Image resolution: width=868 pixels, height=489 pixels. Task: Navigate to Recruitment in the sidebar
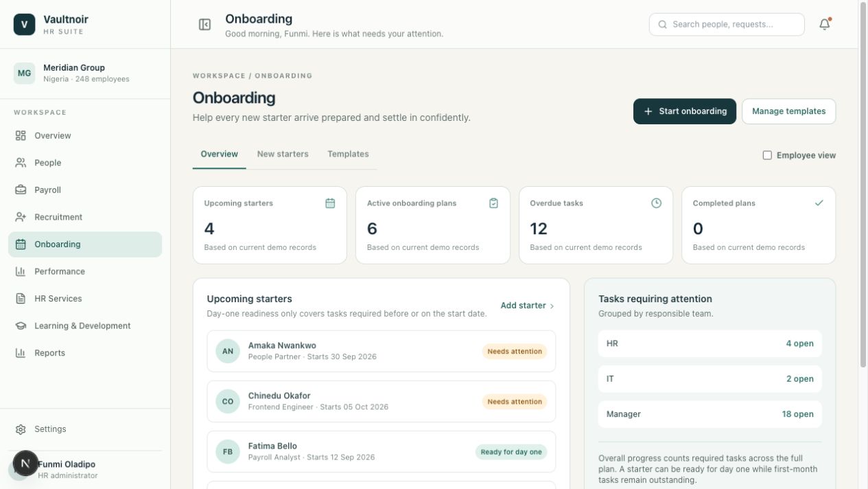[85, 217]
